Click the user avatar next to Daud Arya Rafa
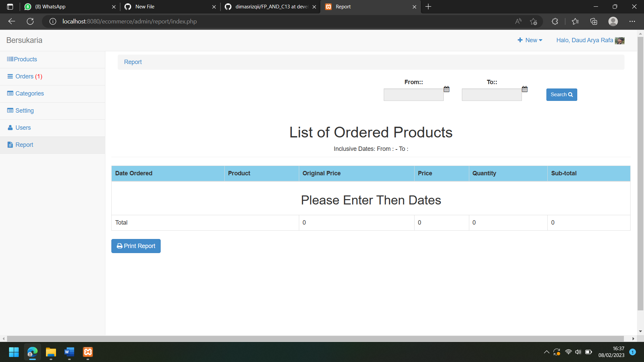Screen dimensions: 644x362 pyautogui.click(x=620, y=41)
